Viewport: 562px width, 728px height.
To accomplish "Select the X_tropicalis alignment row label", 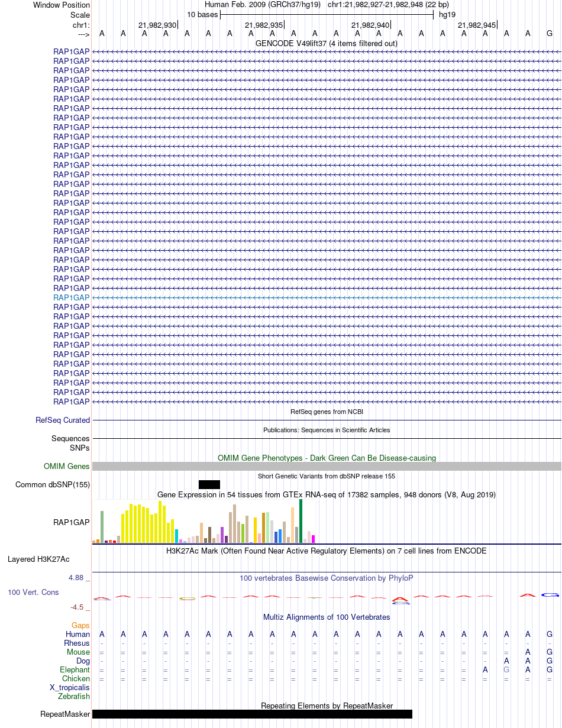I will (x=70, y=687).
